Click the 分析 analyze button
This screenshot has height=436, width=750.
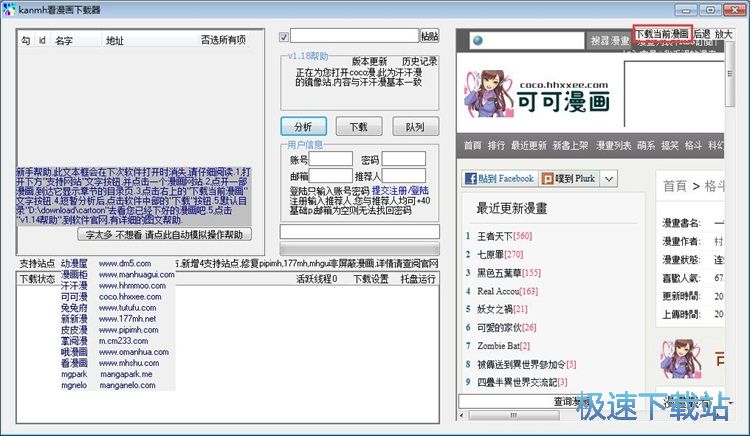[303, 127]
